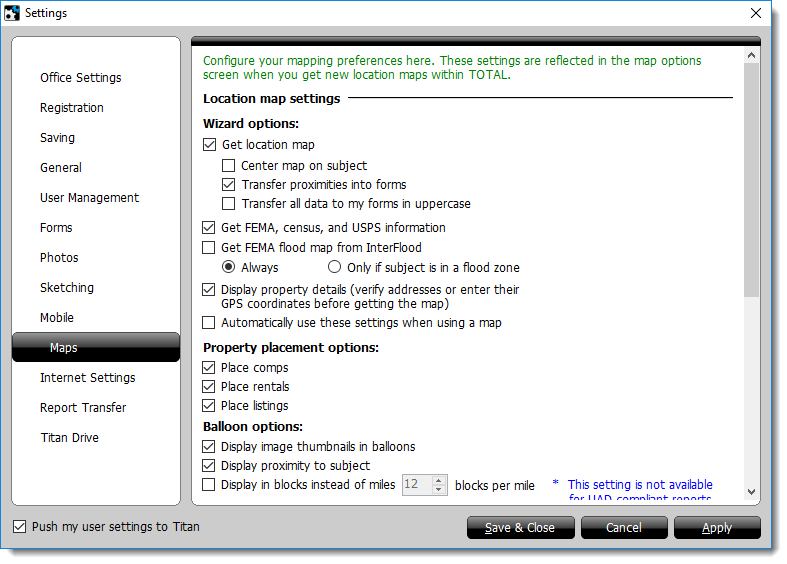Open the Sketching settings page
This screenshot has height=564, width=787.
tap(66, 288)
